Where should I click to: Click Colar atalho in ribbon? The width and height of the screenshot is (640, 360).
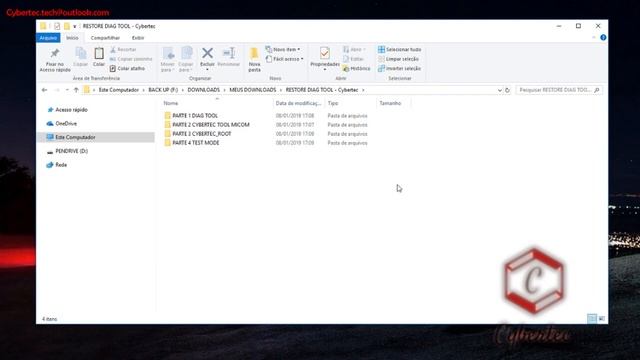127,69
